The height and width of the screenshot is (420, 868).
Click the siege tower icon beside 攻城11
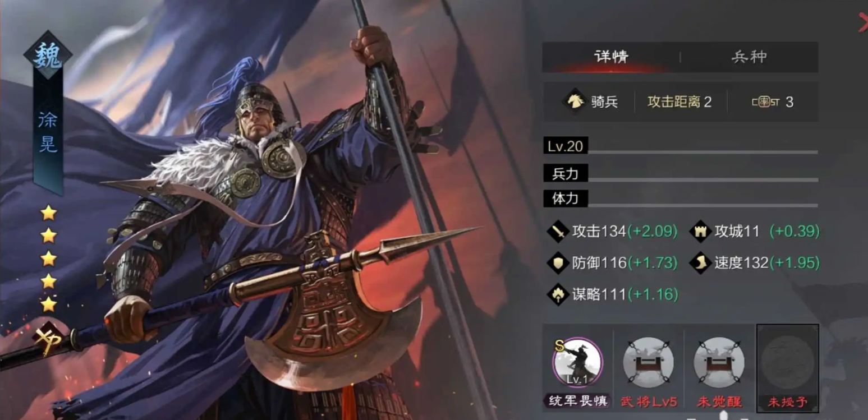(700, 231)
